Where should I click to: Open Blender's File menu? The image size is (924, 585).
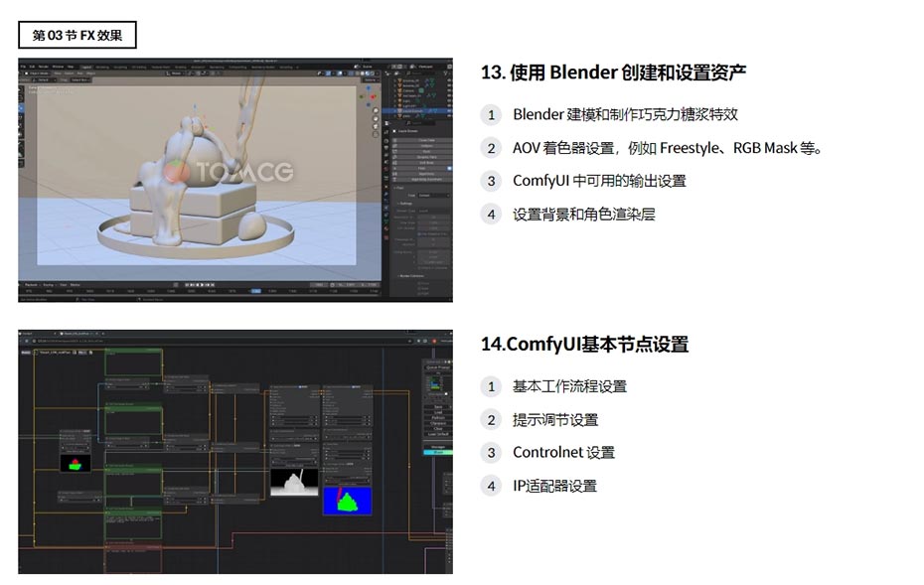23,67
